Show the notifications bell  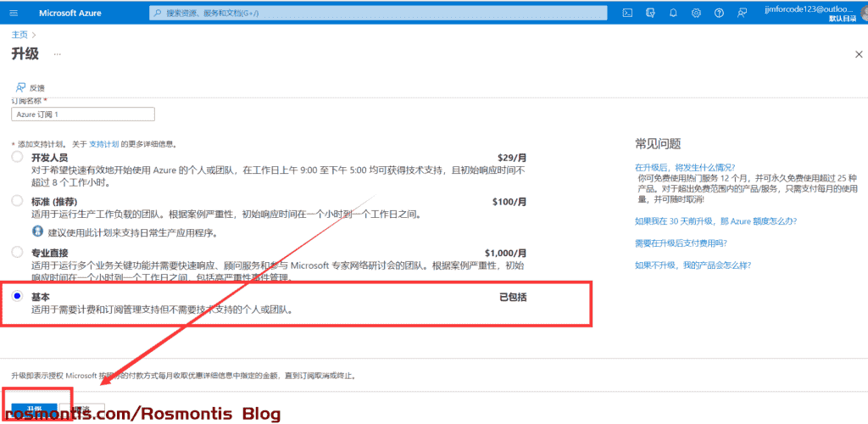[x=673, y=13]
